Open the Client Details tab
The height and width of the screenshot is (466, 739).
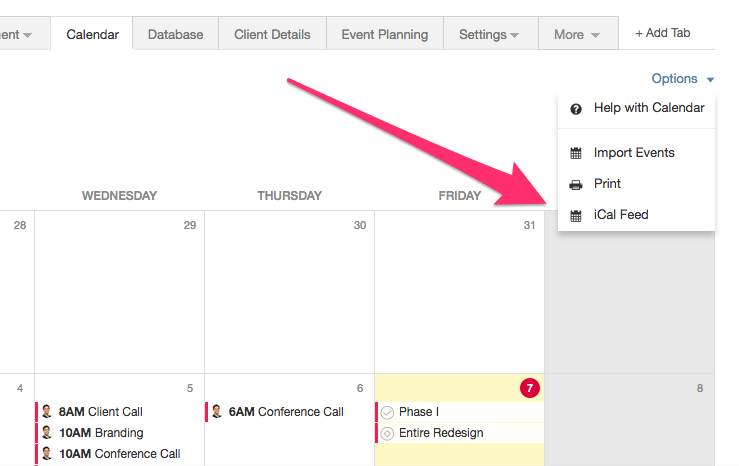[x=272, y=34]
